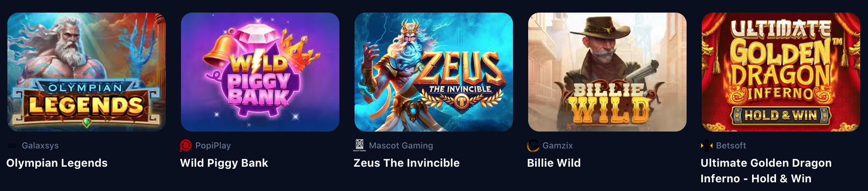The height and width of the screenshot is (191, 868).
Task: Click the Mascot Gaming provider logo icon
Action: [x=359, y=145]
